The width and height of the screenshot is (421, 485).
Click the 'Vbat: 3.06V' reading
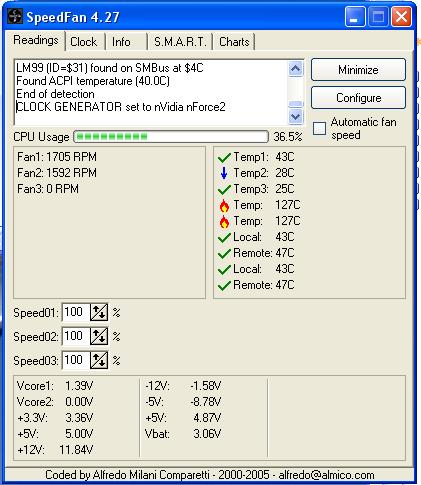coord(183,434)
